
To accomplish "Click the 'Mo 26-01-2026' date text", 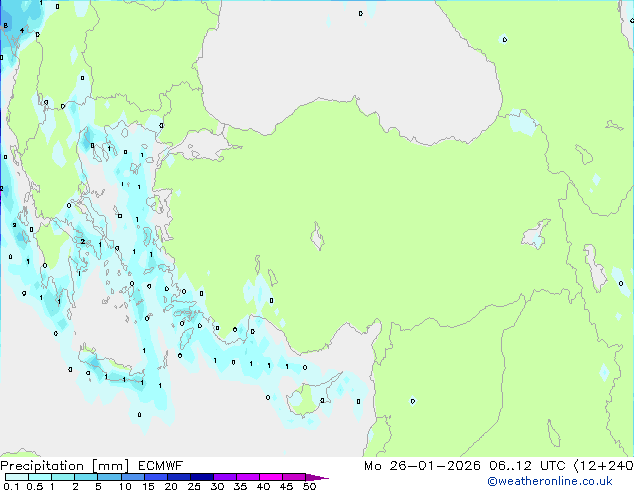I will 422,466.
